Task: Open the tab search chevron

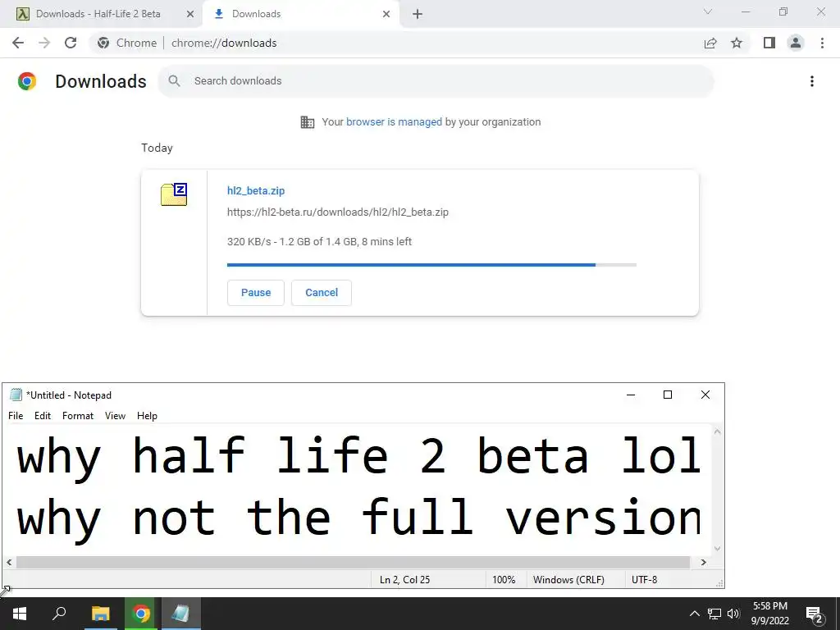Action: (708, 11)
